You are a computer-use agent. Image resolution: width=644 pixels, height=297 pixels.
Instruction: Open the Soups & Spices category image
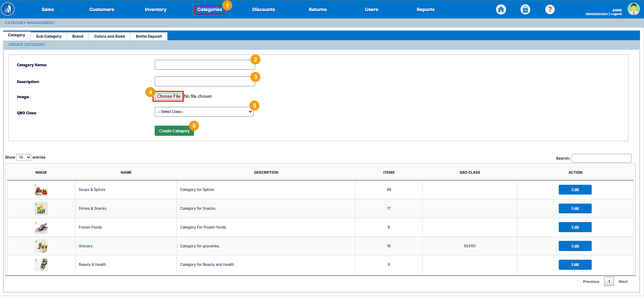point(41,190)
